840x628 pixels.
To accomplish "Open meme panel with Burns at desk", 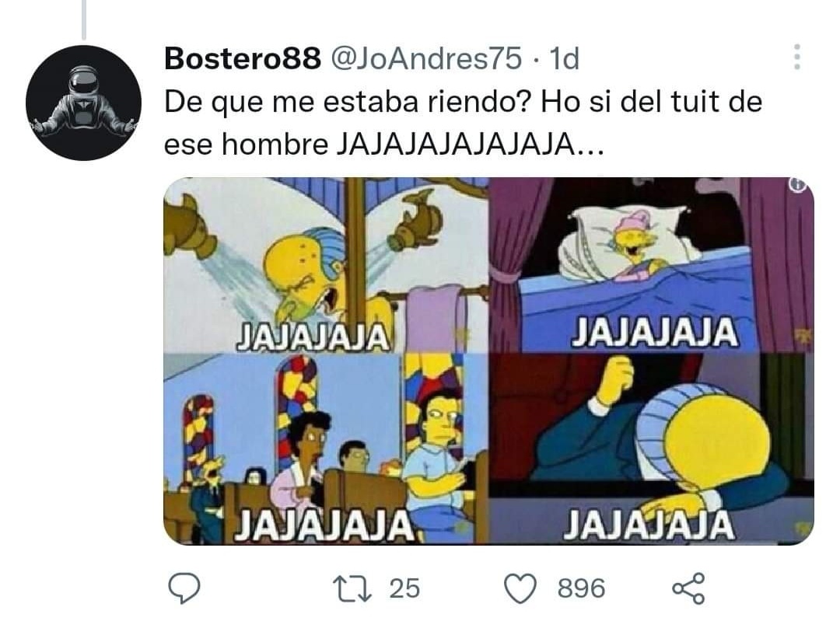I will [652, 448].
